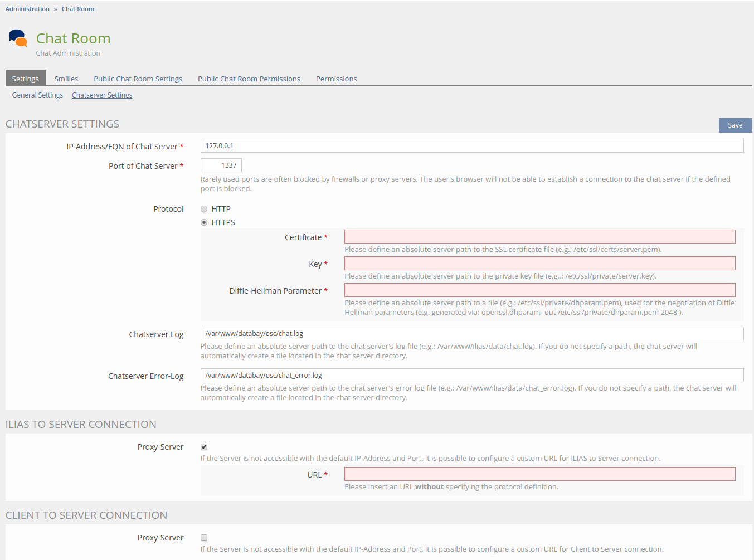Focus the Diffie-Hellman Parameter field
This screenshot has height=560, width=754.
coord(539,290)
